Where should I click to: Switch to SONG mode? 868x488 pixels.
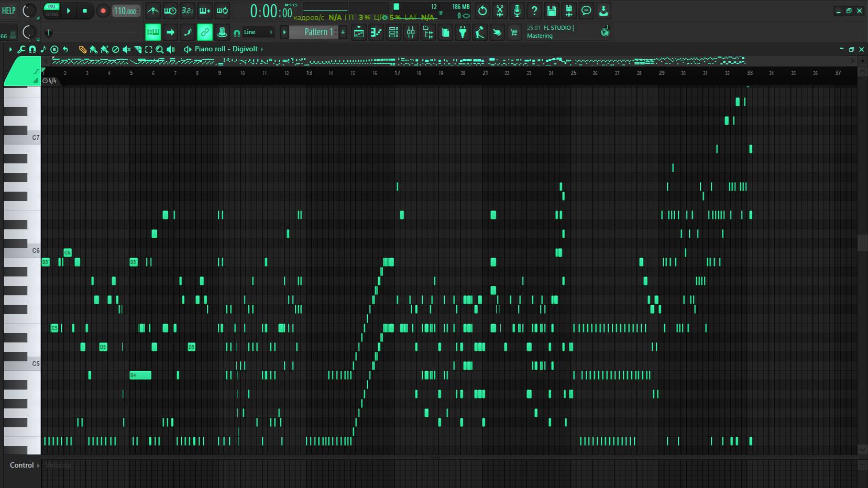point(52,14)
